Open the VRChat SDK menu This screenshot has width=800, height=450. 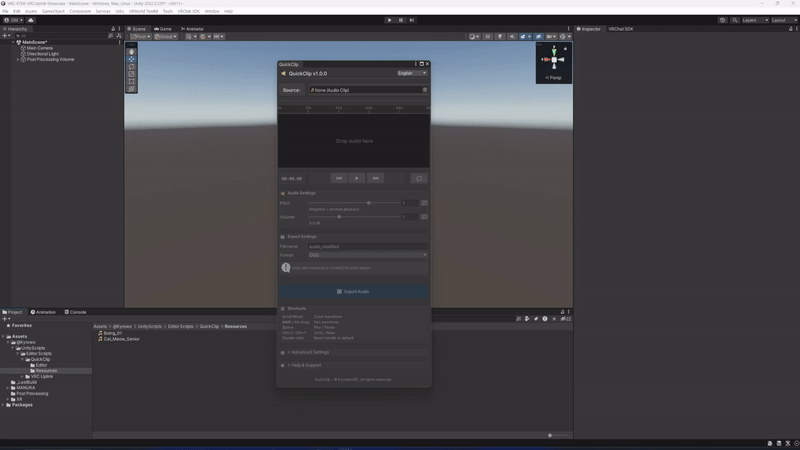click(189, 11)
